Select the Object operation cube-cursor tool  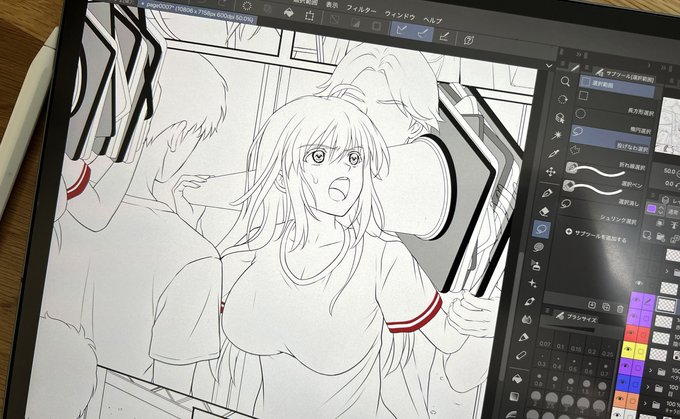tap(560, 118)
